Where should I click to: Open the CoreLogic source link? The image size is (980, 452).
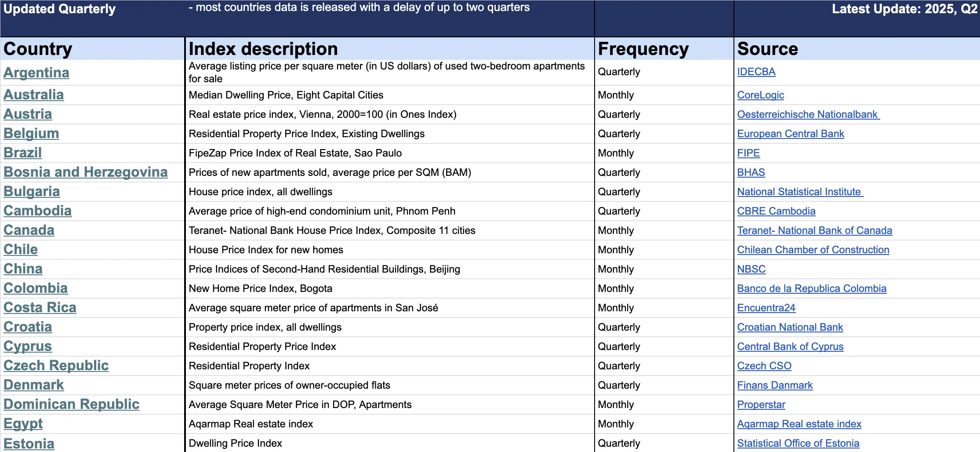[x=760, y=95]
